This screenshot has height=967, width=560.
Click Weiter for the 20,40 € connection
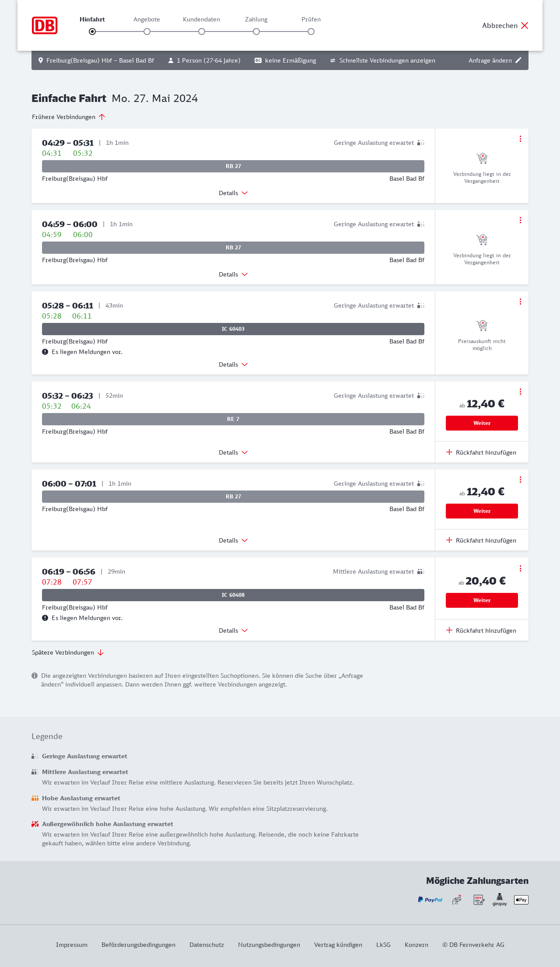482,600
